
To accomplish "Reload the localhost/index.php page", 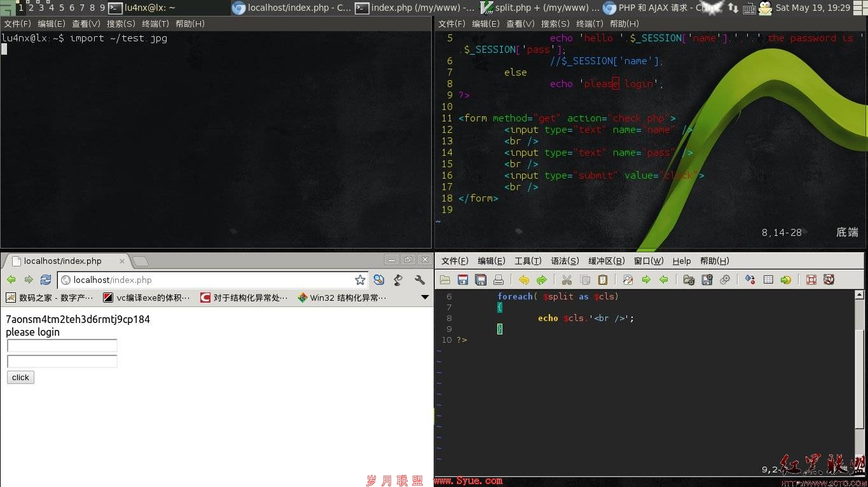I will pos(46,280).
